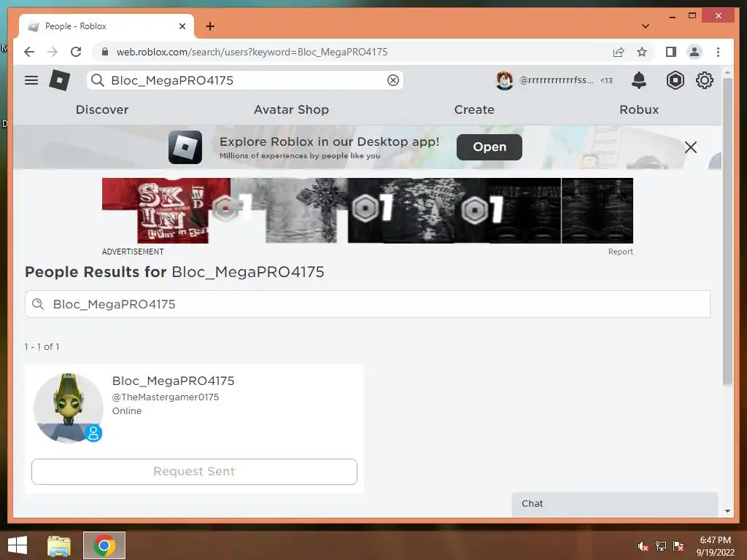747x560 pixels.
Task: Open a new Chrome tab
Action: point(210,26)
